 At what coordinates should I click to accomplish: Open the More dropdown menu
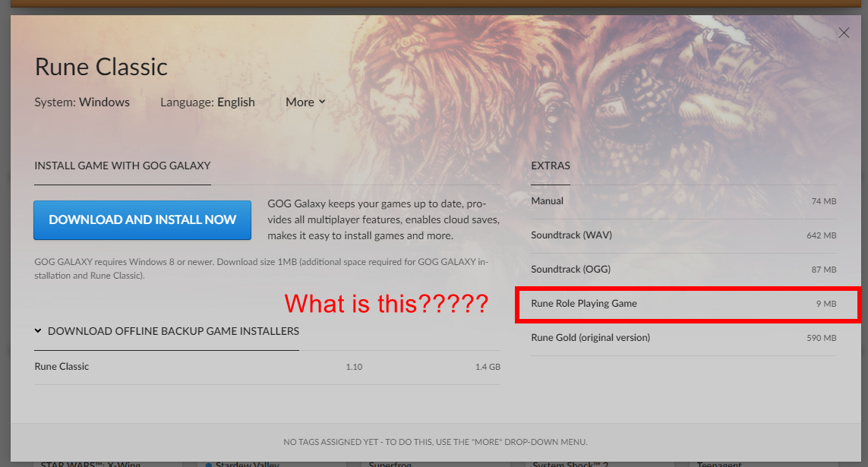pyautogui.click(x=305, y=102)
